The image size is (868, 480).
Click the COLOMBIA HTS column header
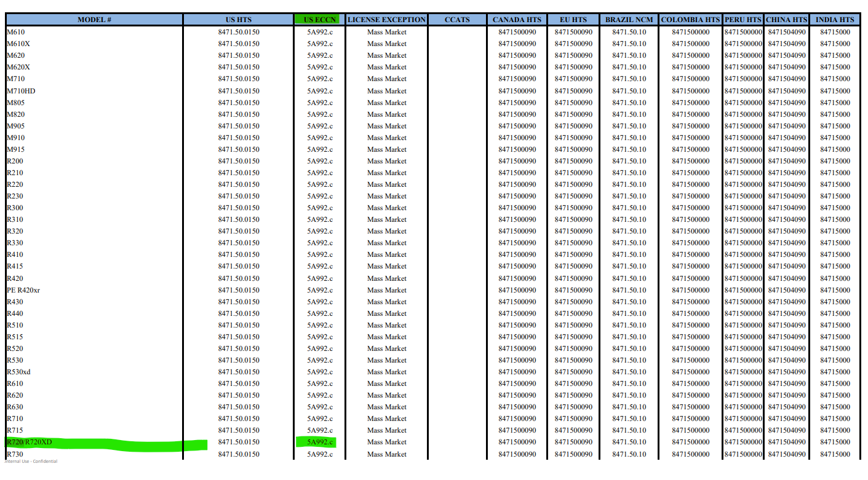690,20
